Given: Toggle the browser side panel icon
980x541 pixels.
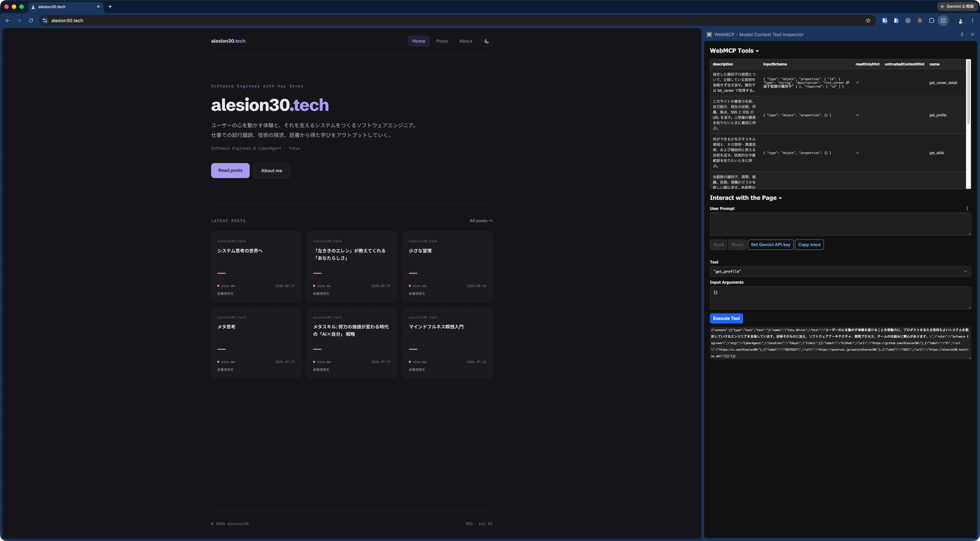Looking at the screenshot, I should click(943, 21).
